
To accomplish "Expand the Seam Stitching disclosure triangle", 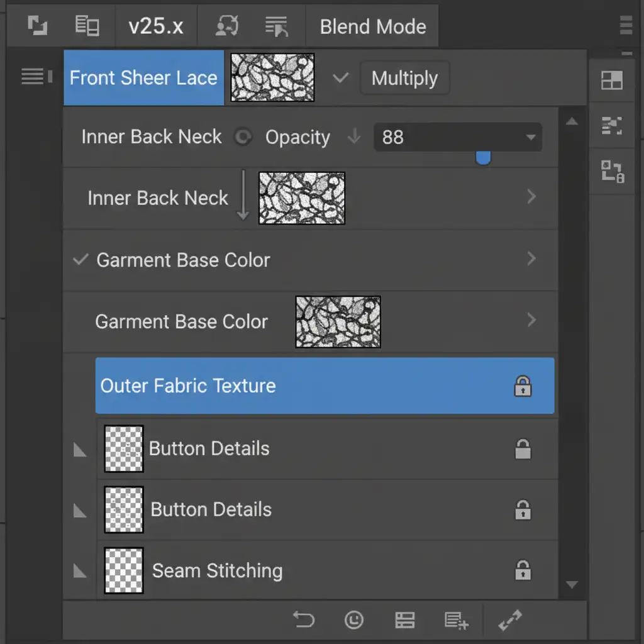I will [80, 571].
